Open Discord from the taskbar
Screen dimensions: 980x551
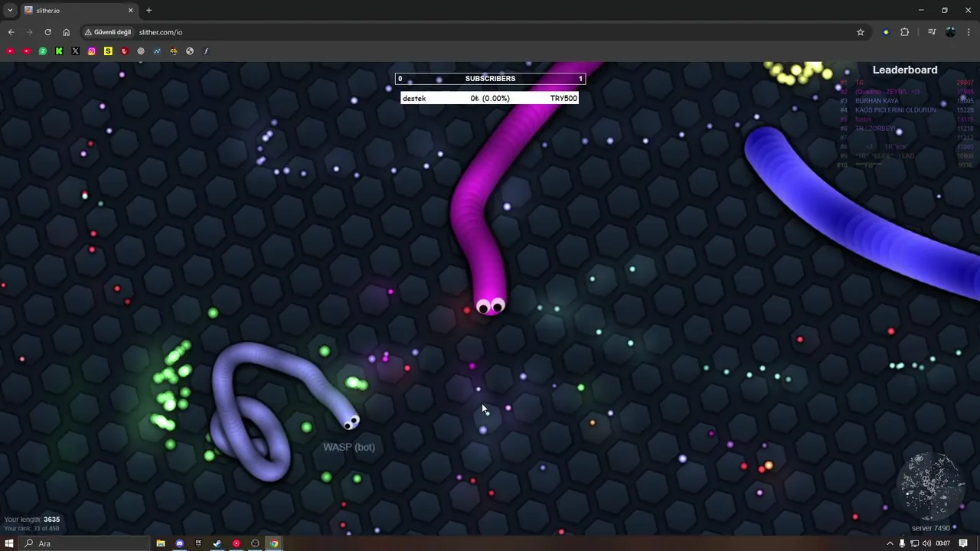[x=180, y=543]
